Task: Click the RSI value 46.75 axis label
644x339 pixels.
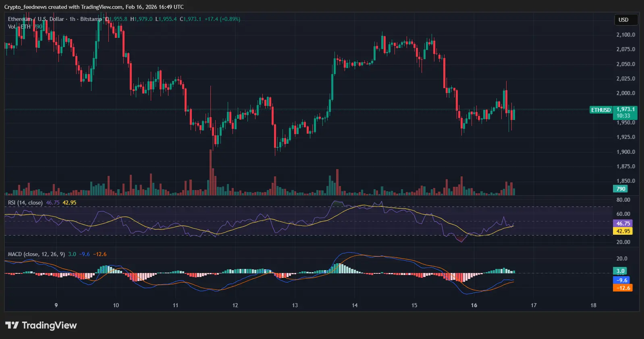Action: click(x=623, y=223)
